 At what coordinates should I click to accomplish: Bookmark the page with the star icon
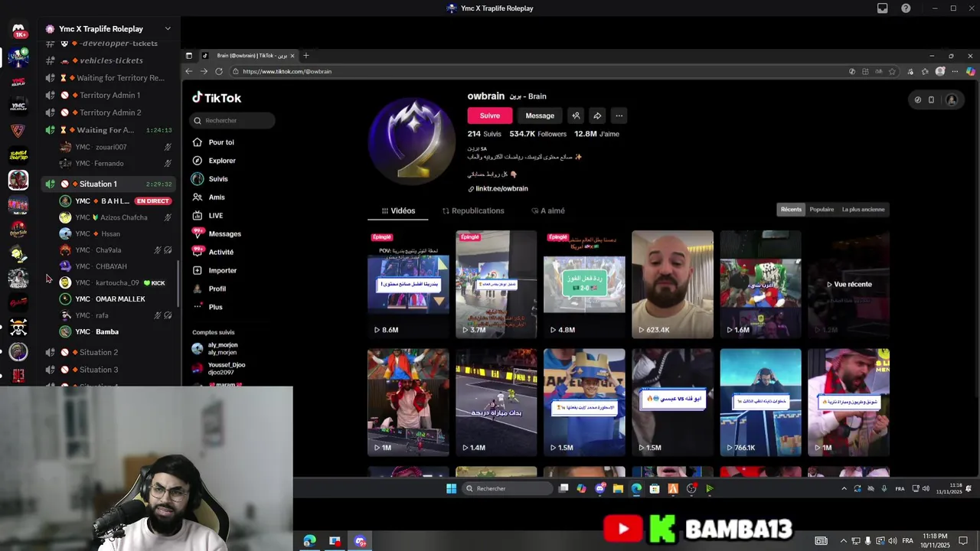[x=892, y=71]
